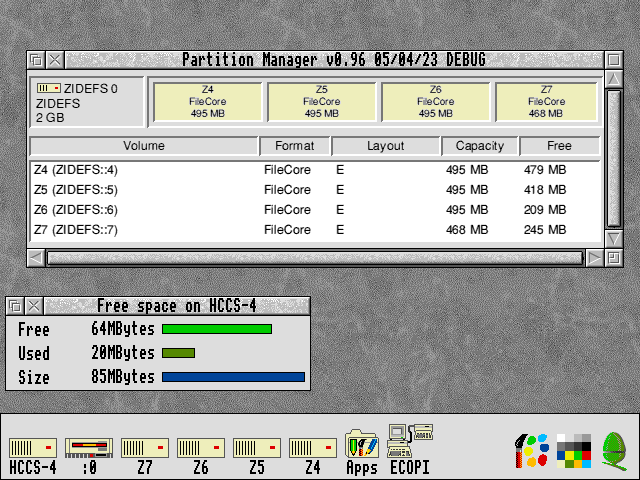The height and width of the screenshot is (480, 640).
Task: Click the 64MBytes free value
Action: click(123, 329)
